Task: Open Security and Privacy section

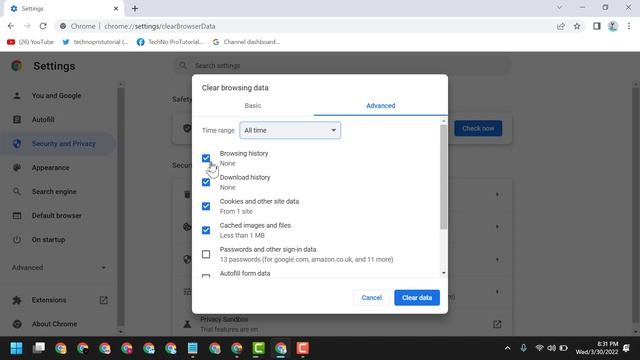Action: coord(57,144)
